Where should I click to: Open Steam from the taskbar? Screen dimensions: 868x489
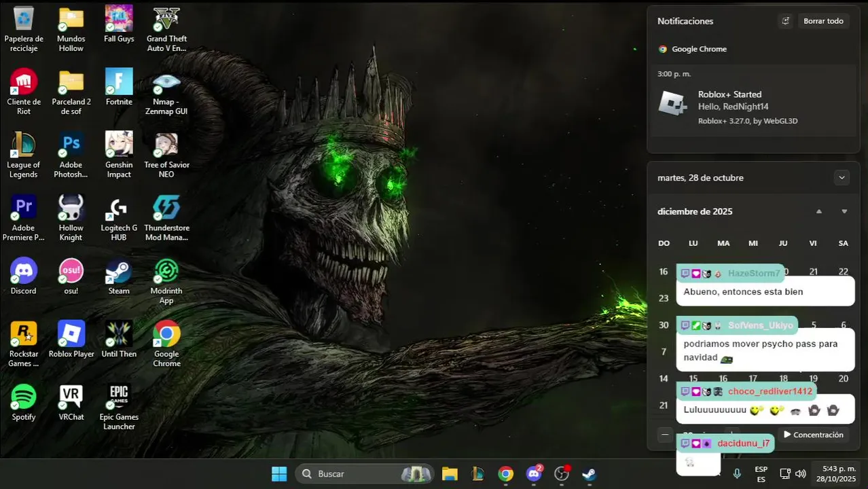pos(590,474)
